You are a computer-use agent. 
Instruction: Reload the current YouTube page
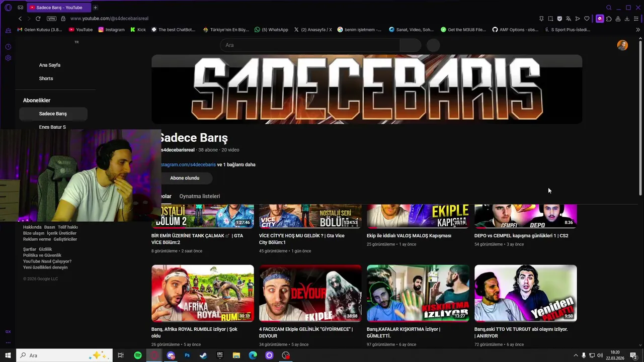tap(38, 19)
